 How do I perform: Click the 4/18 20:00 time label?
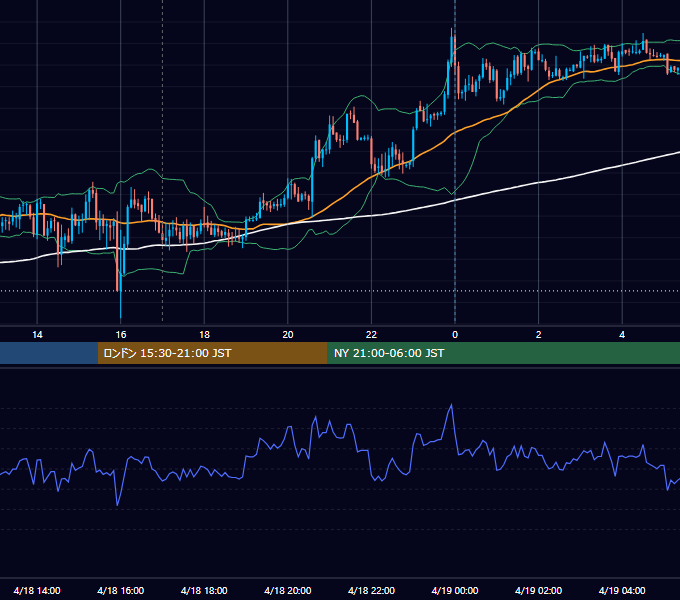[x=288, y=590]
